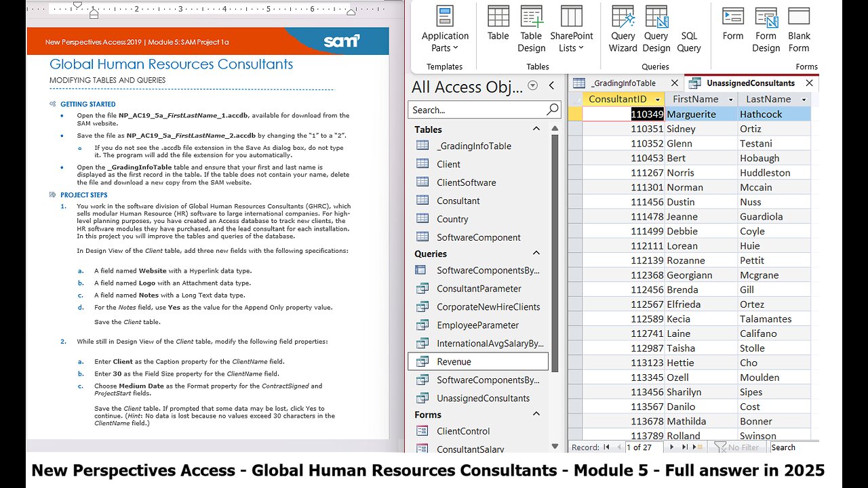Close the UnassignedConsultants tab

tap(809, 83)
